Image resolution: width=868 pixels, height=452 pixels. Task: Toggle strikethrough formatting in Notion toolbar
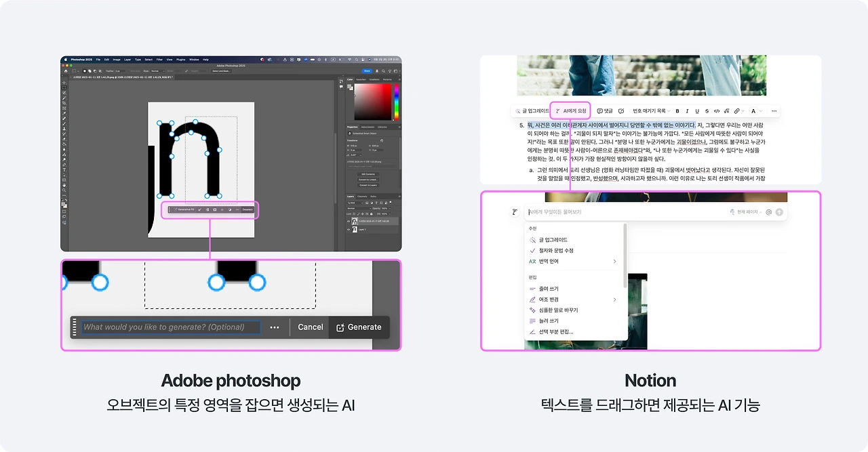707,111
